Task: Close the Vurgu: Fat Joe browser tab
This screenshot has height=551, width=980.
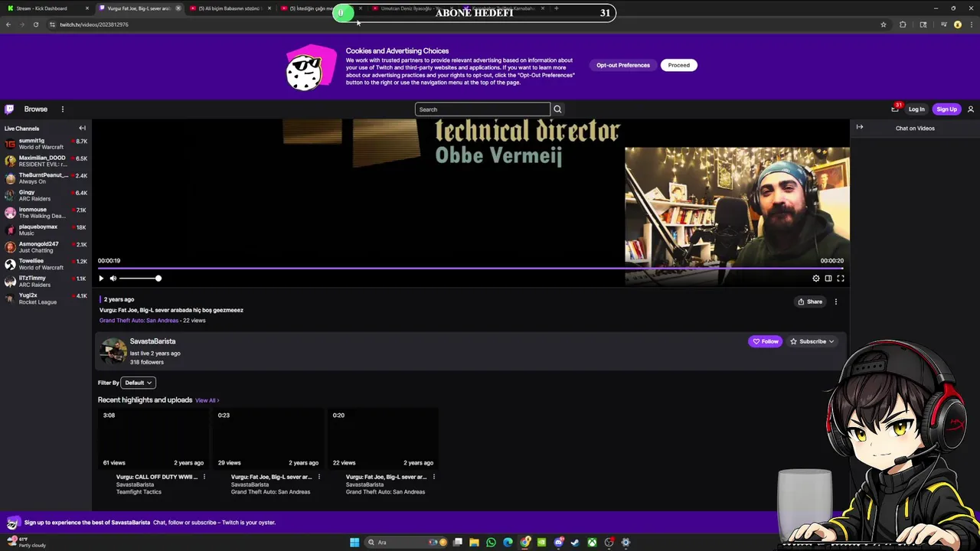Action: (178, 8)
